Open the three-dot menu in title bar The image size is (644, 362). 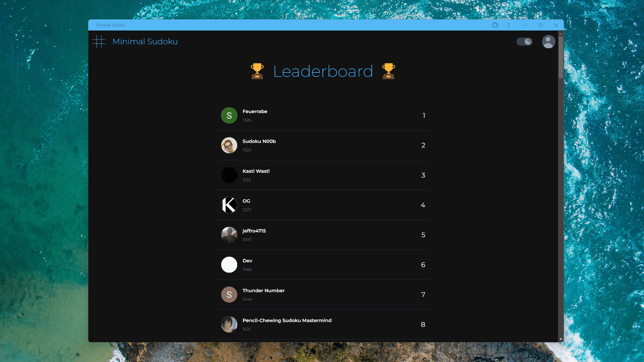[x=508, y=25]
